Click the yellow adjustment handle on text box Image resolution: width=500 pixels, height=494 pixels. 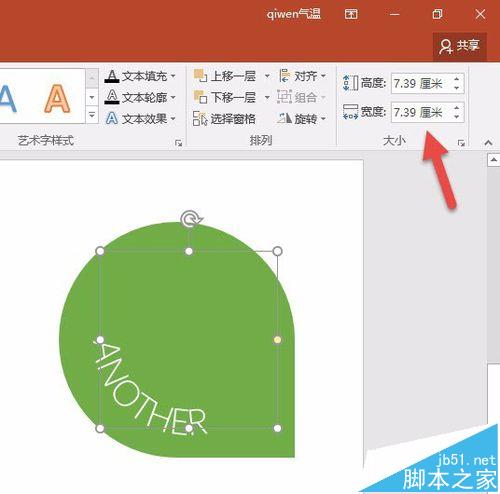[277, 340]
